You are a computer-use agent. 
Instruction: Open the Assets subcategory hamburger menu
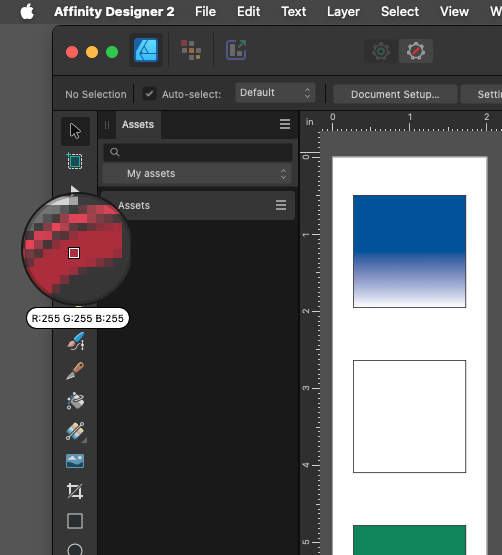pos(281,205)
